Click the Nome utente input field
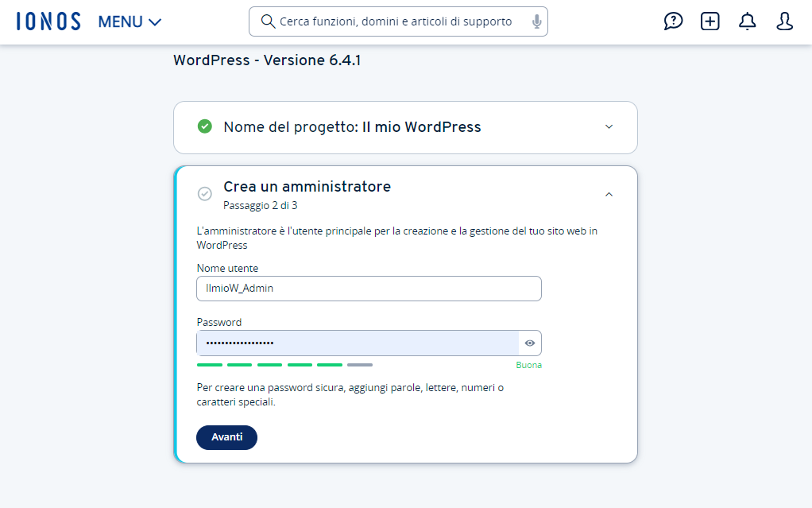Image resolution: width=812 pixels, height=508 pixels. (x=369, y=289)
